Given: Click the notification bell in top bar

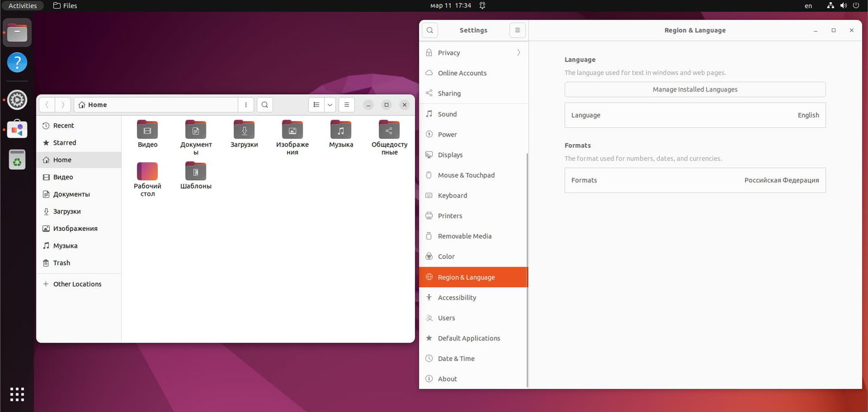Looking at the screenshot, I should (482, 6).
